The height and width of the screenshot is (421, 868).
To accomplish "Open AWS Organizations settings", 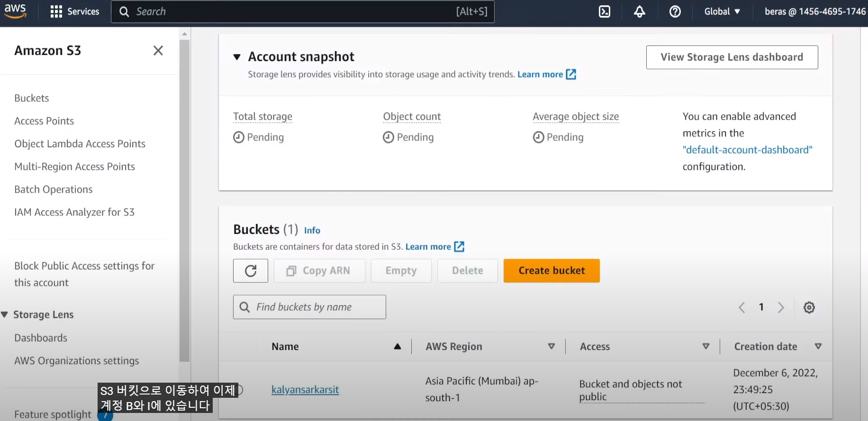I will click(77, 361).
